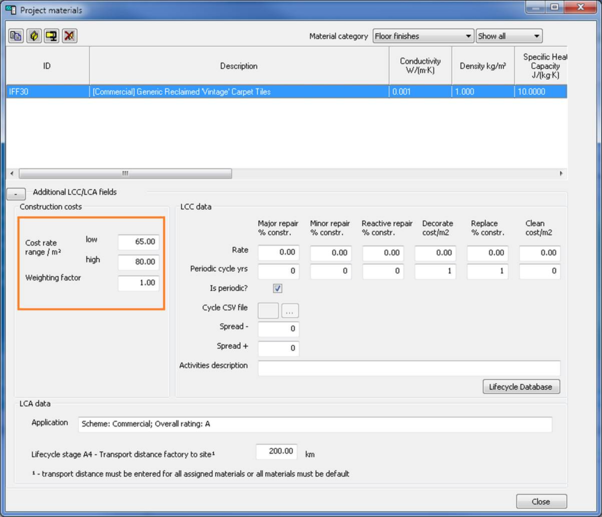Collapse the Additional LCC/LCA fields section

tap(16, 193)
